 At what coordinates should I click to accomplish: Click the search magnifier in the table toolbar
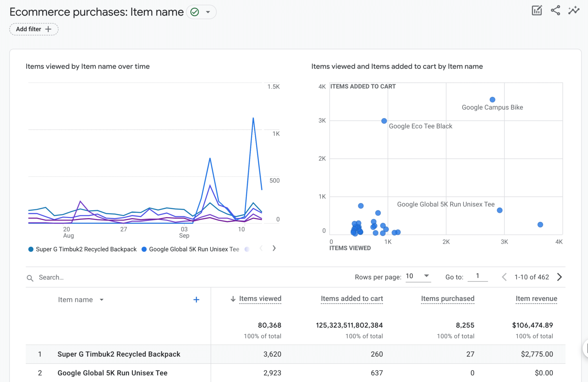pos(30,277)
